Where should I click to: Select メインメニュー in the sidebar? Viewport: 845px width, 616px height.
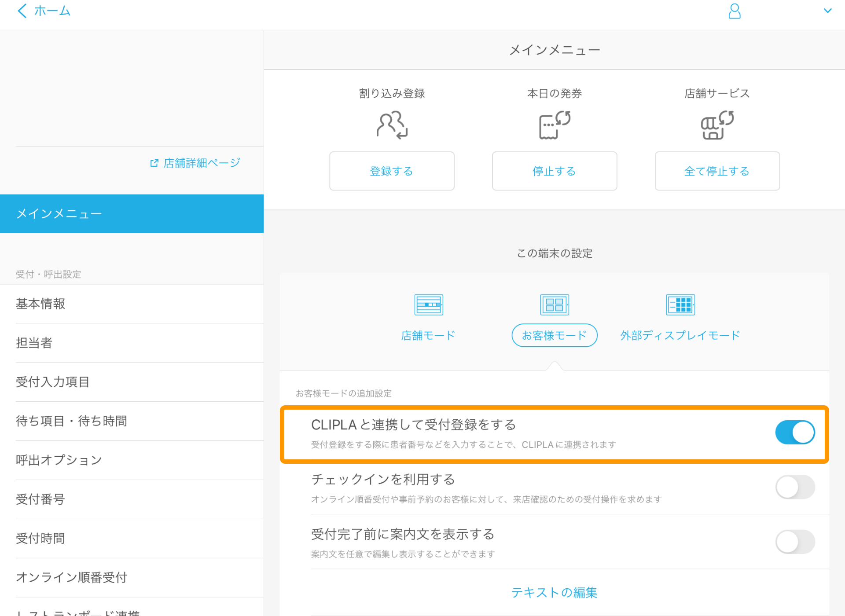[132, 214]
